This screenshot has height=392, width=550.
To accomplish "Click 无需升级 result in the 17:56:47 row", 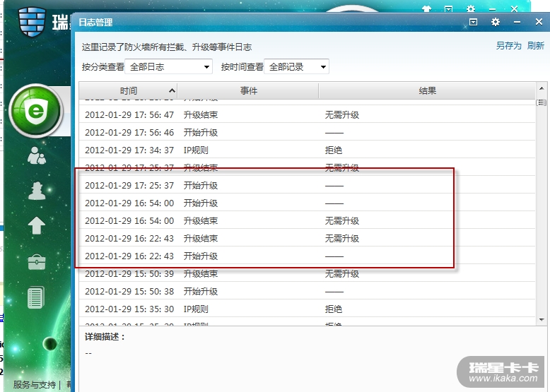I will [341, 114].
